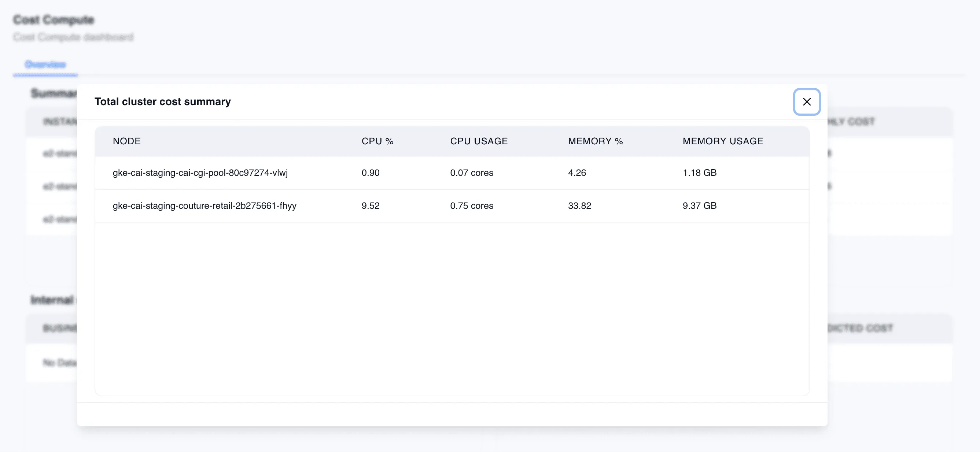980x452 pixels.
Task: Click the MEMORY % column header
Action: (x=596, y=141)
